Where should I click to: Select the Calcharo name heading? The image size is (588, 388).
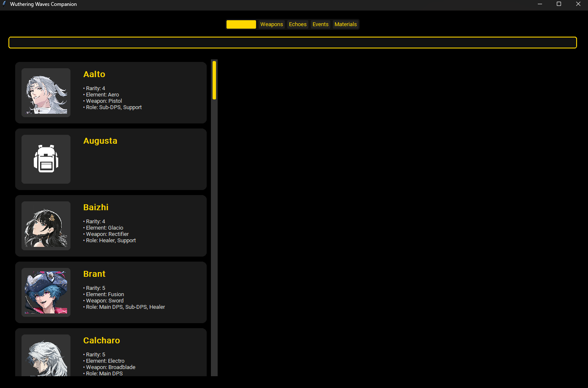click(101, 340)
